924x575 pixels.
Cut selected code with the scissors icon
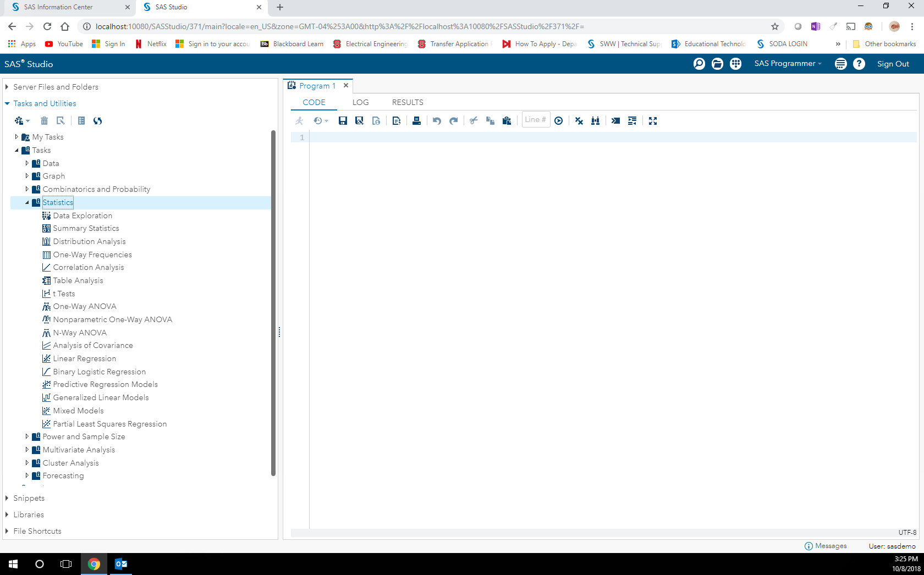point(474,120)
